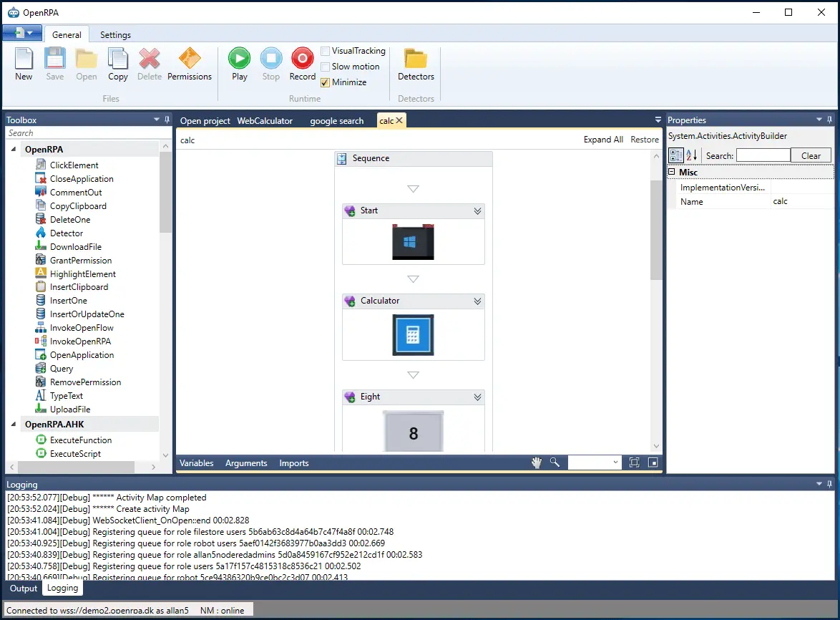840x620 pixels.
Task: Enable the VisualTracking checkbox
Action: (325, 51)
